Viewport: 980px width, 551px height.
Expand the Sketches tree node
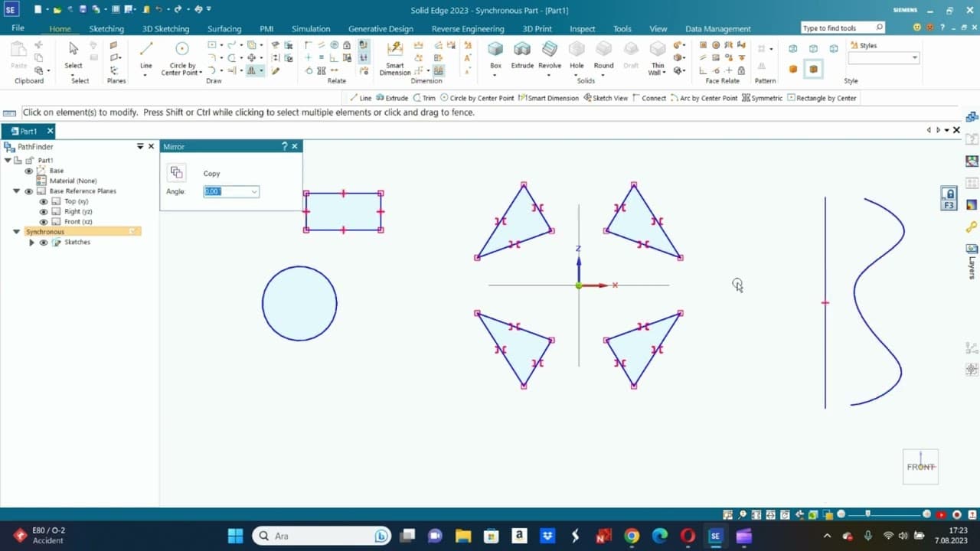coord(31,243)
